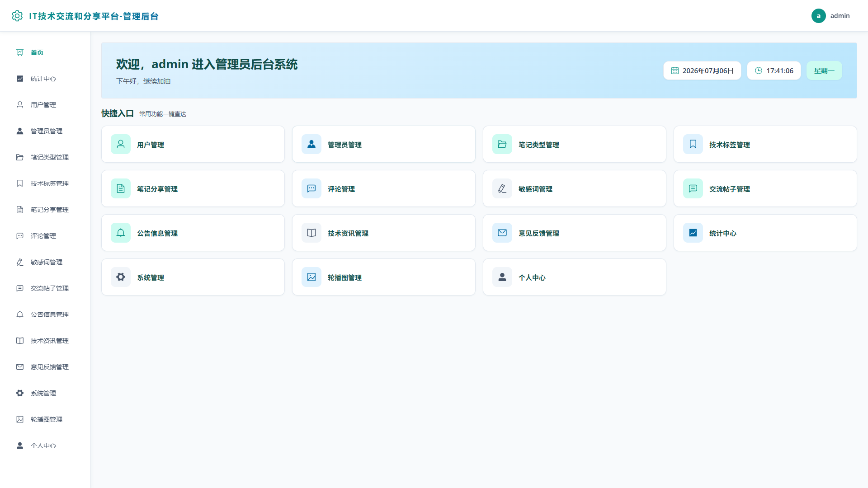The height and width of the screenshot is (488, 868).
Task: Click the chart icon on 统计中心 card
Action: pos(693,233)
